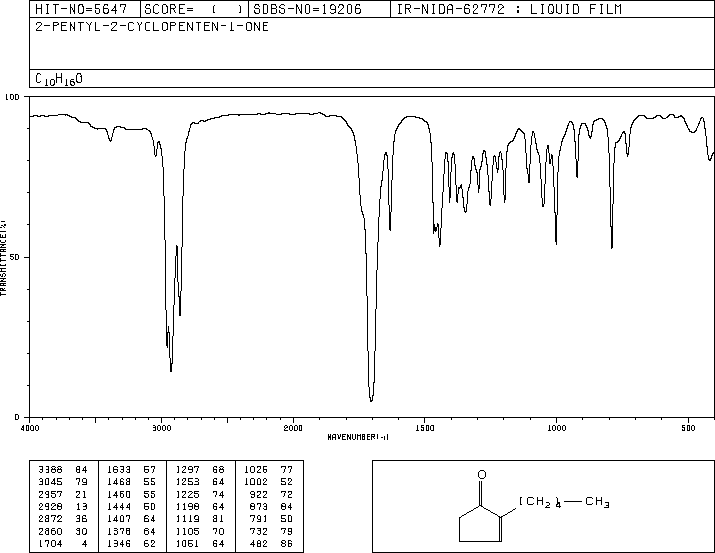Click the 2000 tick label on x-axis
The height and width of the screenshot is (553, 715).
[x=293, y=428]
